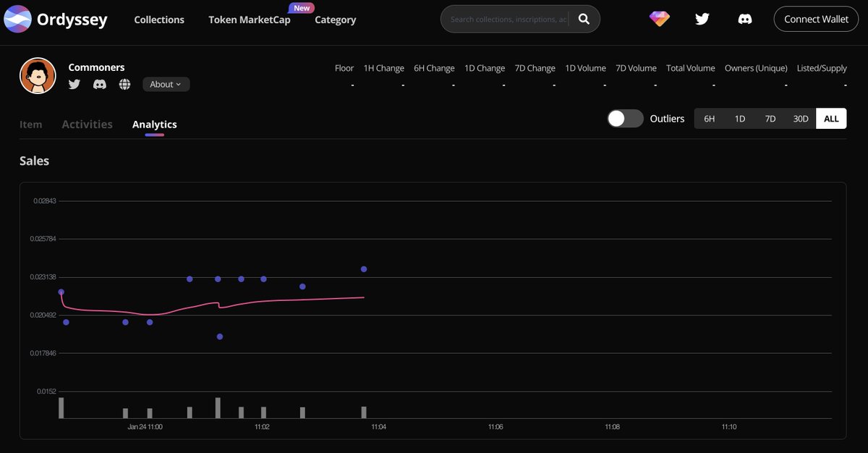This screenshot has height=453, width=868.
Task: Open the header Discord icon
Action: point(744,20)
